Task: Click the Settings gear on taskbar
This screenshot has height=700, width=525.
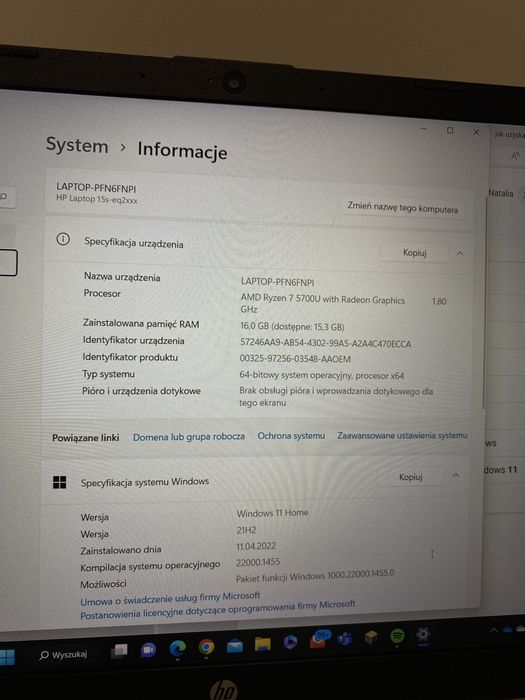Action: (x=423, y=634)
